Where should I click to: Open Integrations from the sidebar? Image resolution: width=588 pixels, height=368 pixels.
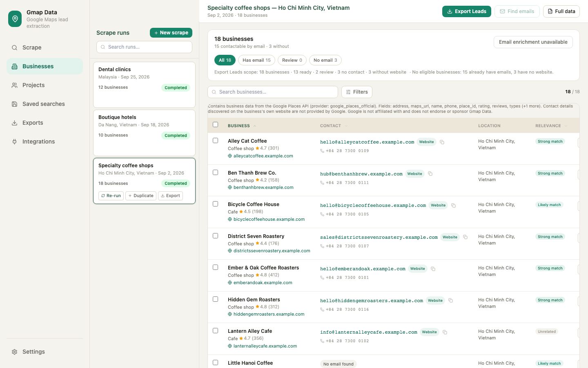(x=45, y=141)
